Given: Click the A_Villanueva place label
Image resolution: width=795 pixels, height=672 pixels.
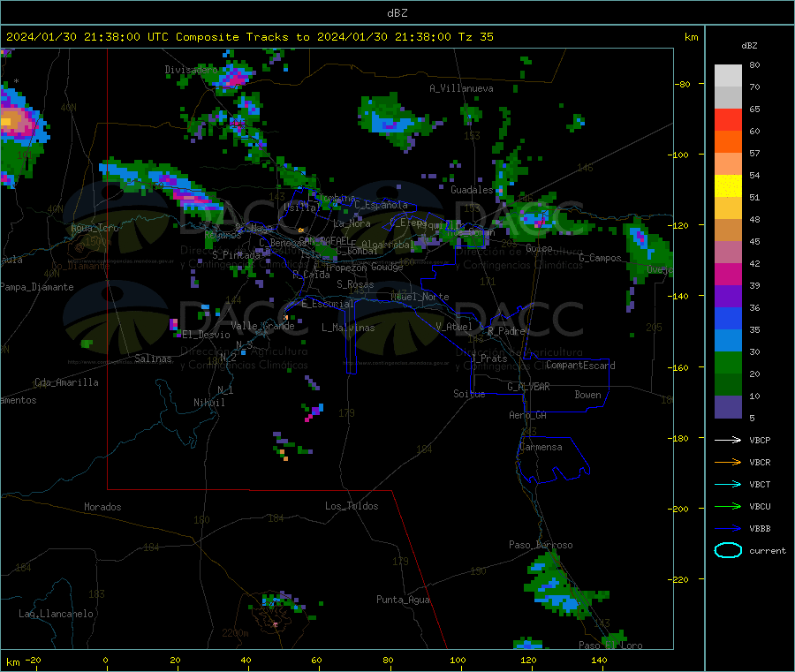Looking at the screenshot, I should pos(461,88).
